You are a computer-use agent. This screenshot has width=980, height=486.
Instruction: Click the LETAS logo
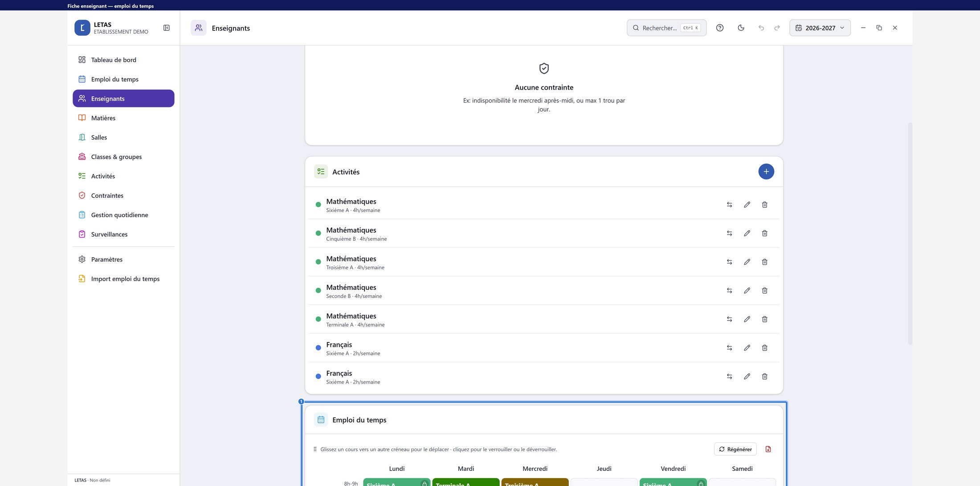coord(82,28)
